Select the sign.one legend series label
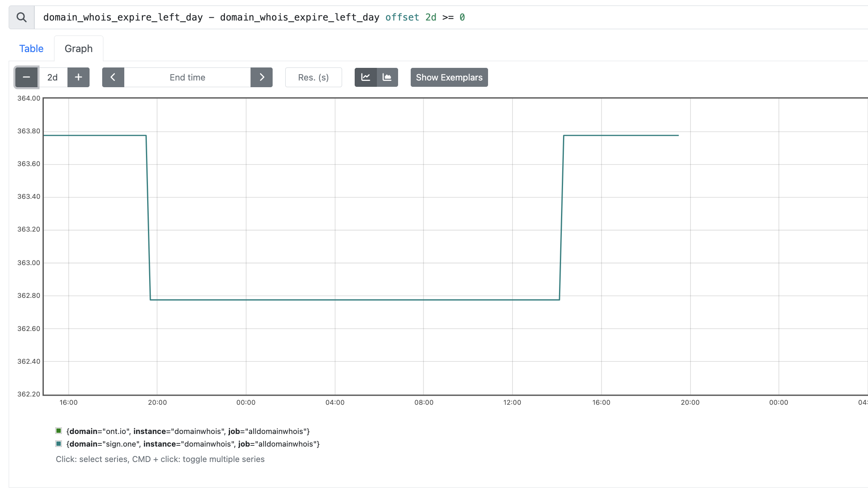The height and width of the screenshot is (490, 868). [x=193, y=444]
